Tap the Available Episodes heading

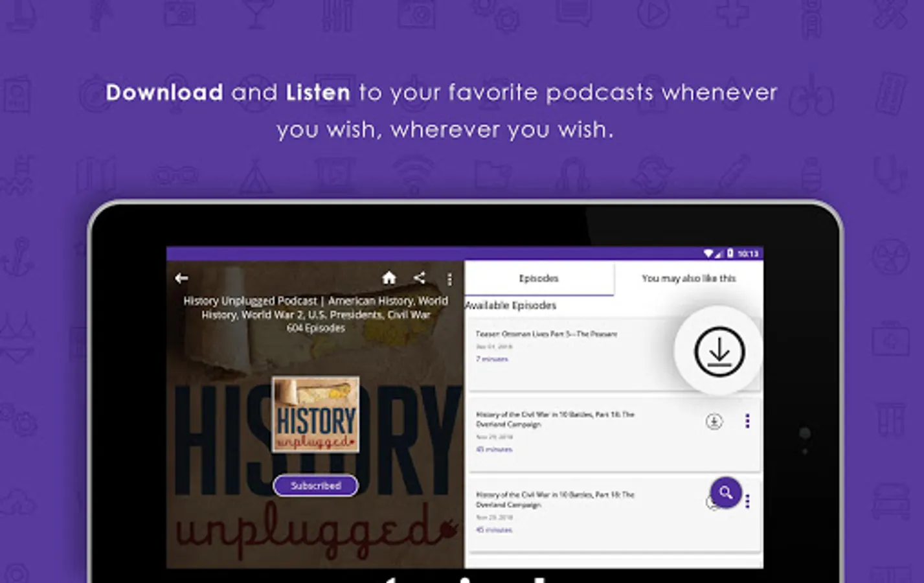tap(511, 306)
